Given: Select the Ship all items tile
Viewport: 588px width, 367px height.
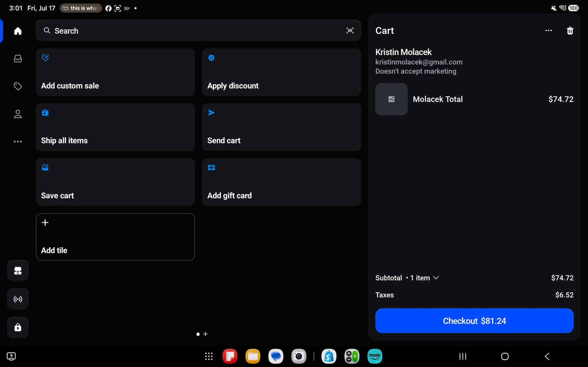Looking at the screenshot, I should click(115, 127).
